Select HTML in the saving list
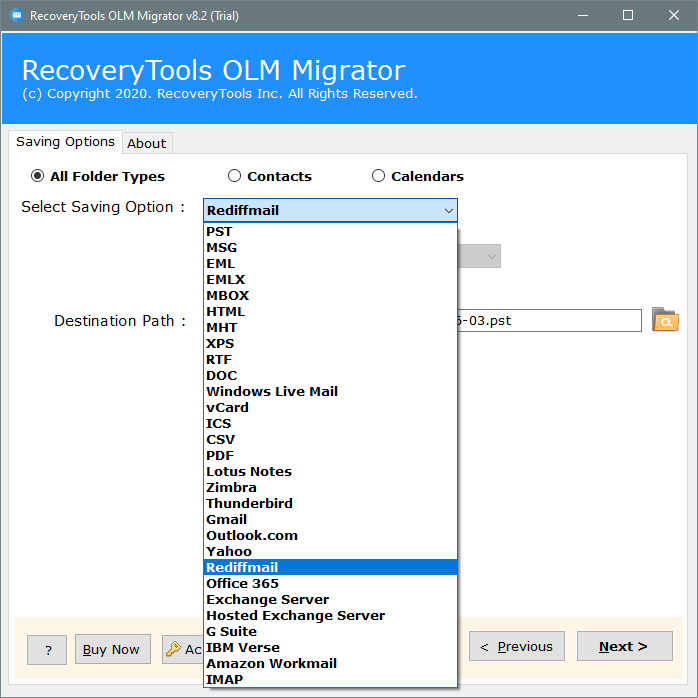698x698 pixels. click(x=330, y=312)
